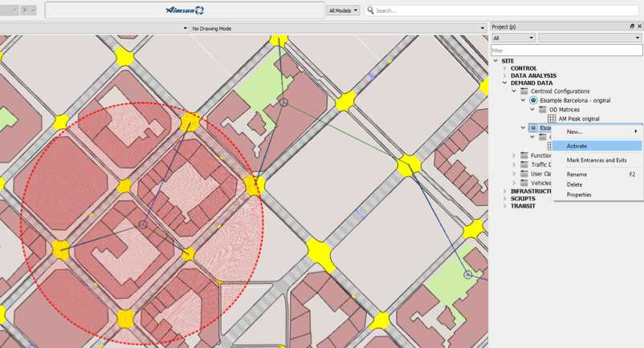This screenshot has width=644, height=348.
Task: Choose Activate from the context menu
Action: click(597, 146)
